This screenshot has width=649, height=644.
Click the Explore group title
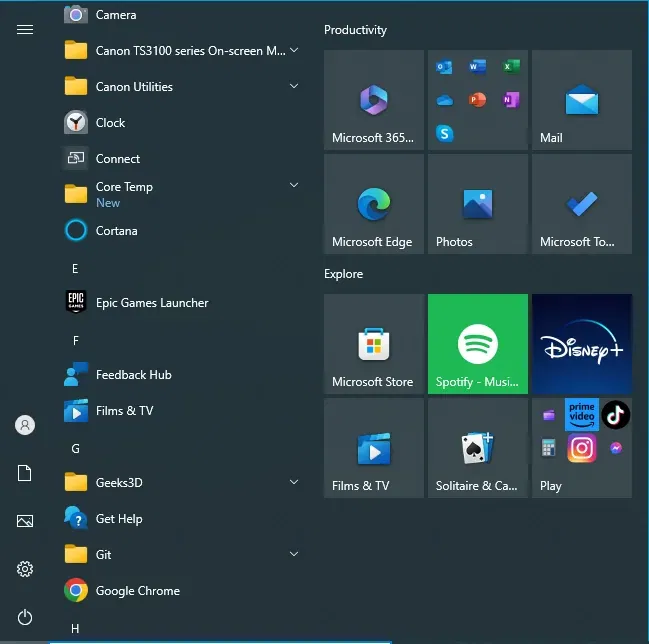pos(343,274)
